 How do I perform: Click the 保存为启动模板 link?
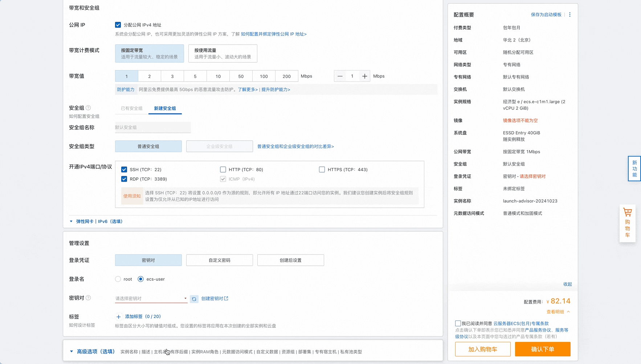(546, 15)
